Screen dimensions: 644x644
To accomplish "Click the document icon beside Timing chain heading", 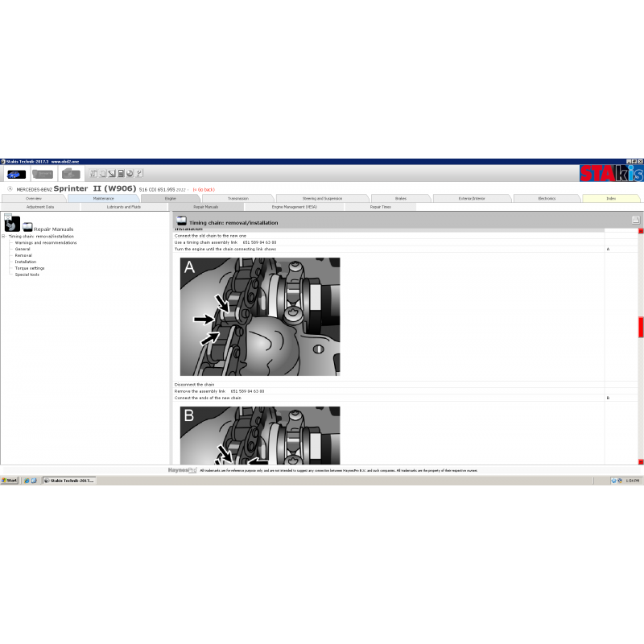I will coord(181,222).
